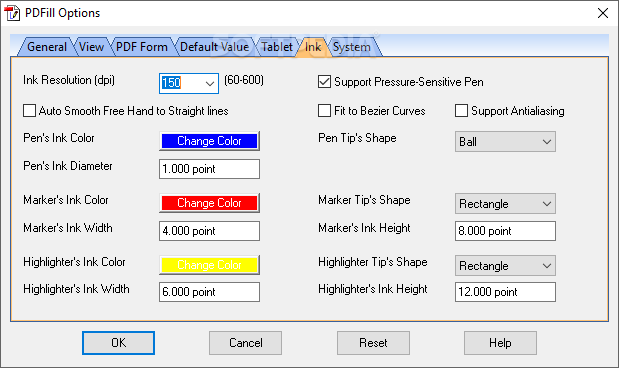Edit the Pen's Ink Diameter field
Viewport: 619px width, 368px height.
(209, 169)
